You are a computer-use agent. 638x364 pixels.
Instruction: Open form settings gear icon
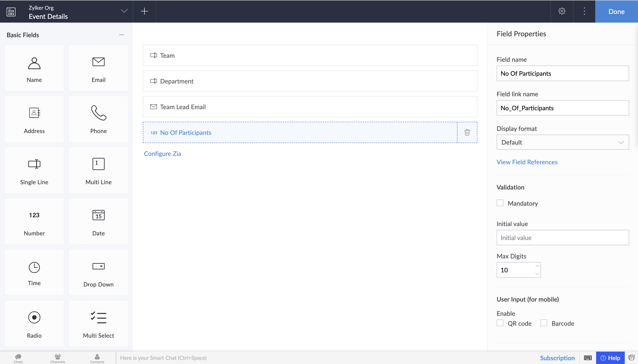coord(562,11)
